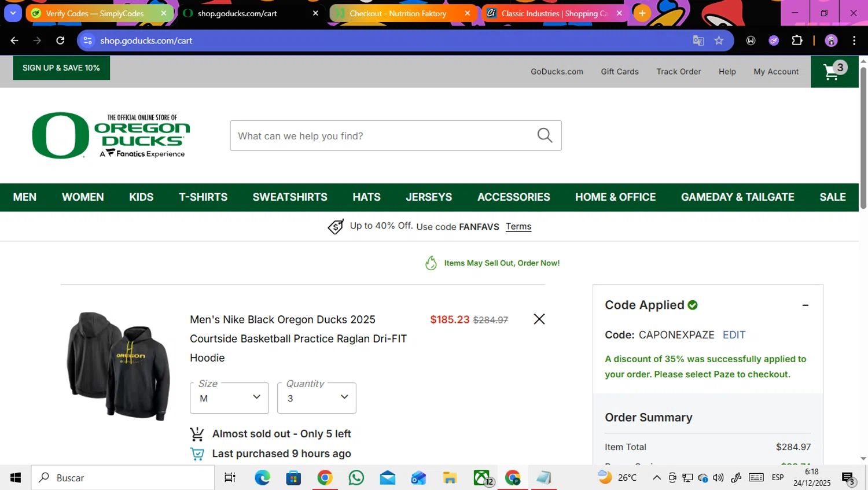
Task: Open the My Account link
Action: pos(776,72)
